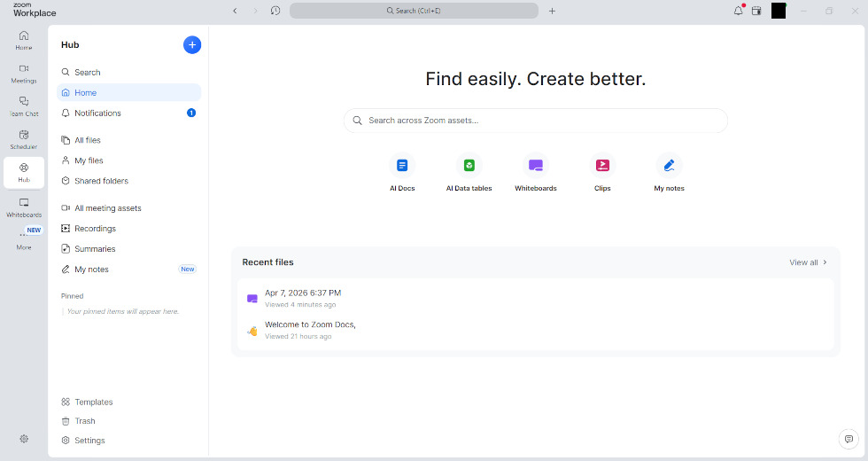Open the history clock icon
Image resolution: width=868 pixels, height=461 pixels.
[275, 11]
